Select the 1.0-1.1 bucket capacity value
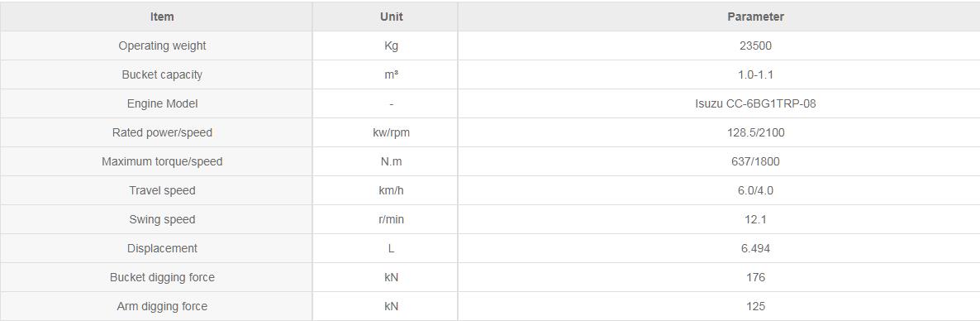 (x=755, y=74)
